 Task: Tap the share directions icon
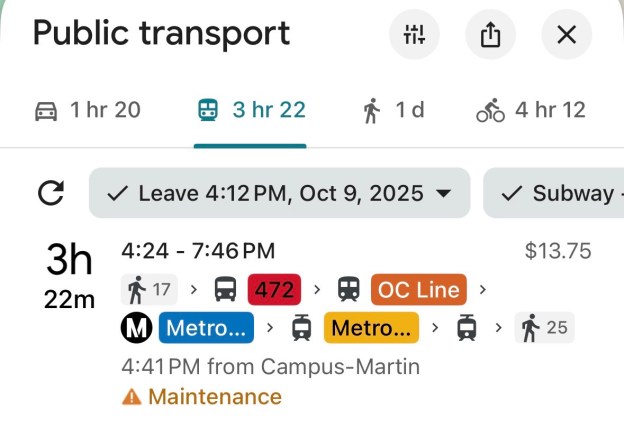point(490,36)
